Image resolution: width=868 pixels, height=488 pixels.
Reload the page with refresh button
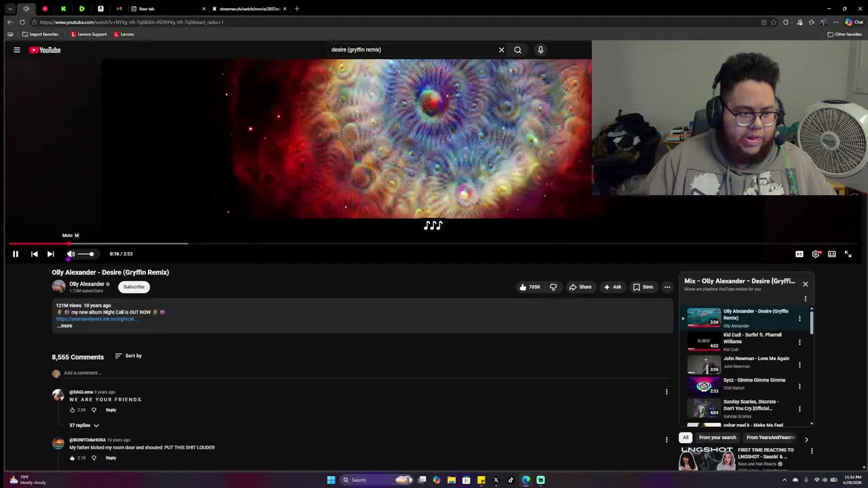coord(22,22)
